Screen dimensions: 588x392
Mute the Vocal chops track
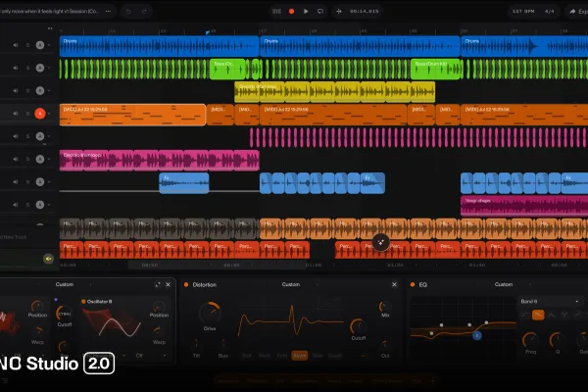click(16, 205)
